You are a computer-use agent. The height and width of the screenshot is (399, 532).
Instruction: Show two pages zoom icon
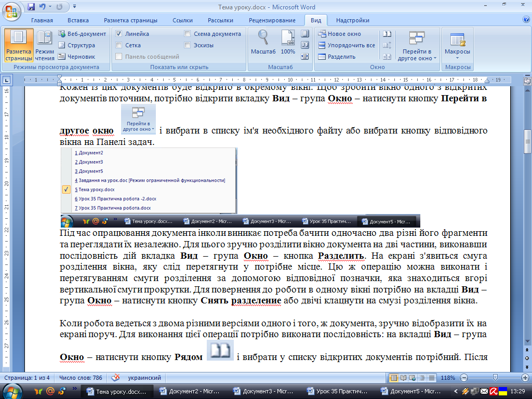point(305,45)
